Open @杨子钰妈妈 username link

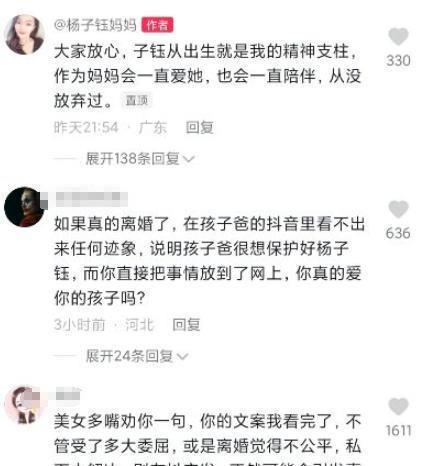click(95, 25)
